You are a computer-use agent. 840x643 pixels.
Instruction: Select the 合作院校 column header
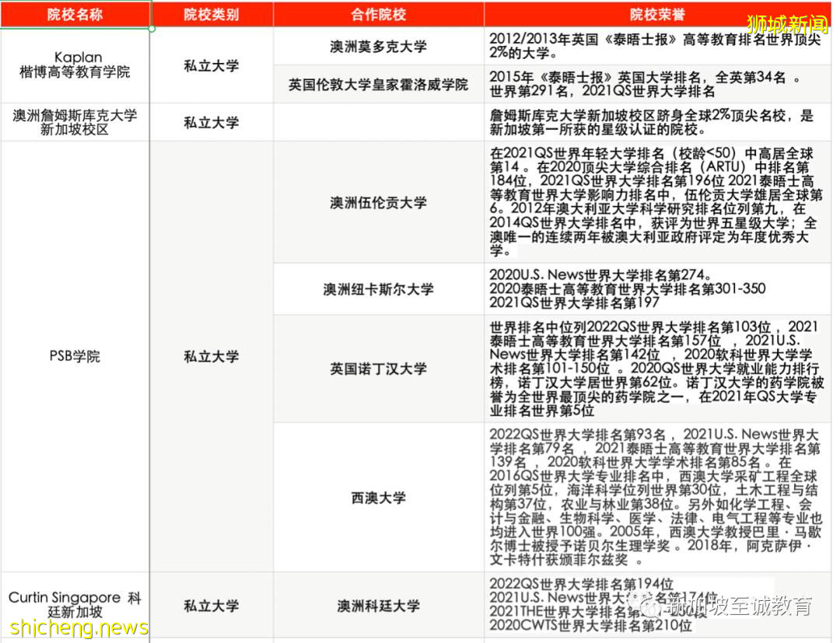(x=379, y=13)
